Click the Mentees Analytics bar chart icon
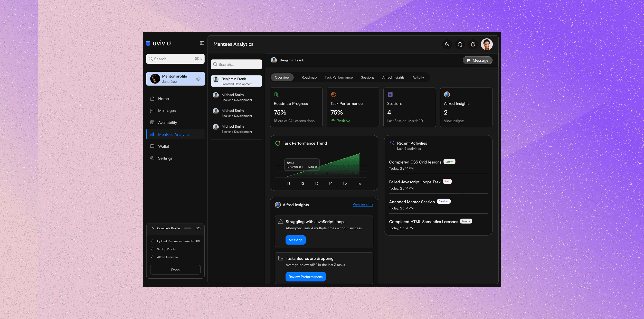The image size is (644, 319). pyautogui.click(x=152, y=134)
